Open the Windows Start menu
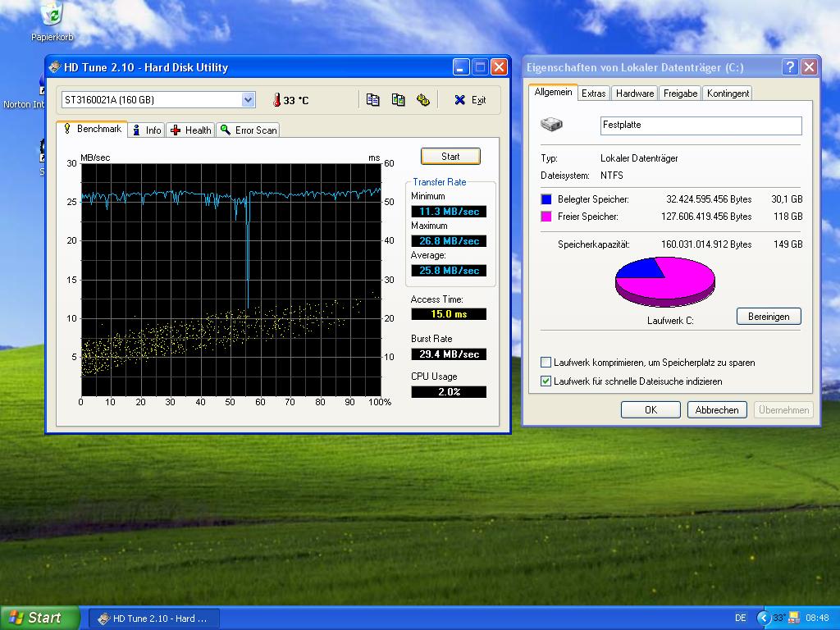This screenshot has width=840, height=630. [39, 618]
